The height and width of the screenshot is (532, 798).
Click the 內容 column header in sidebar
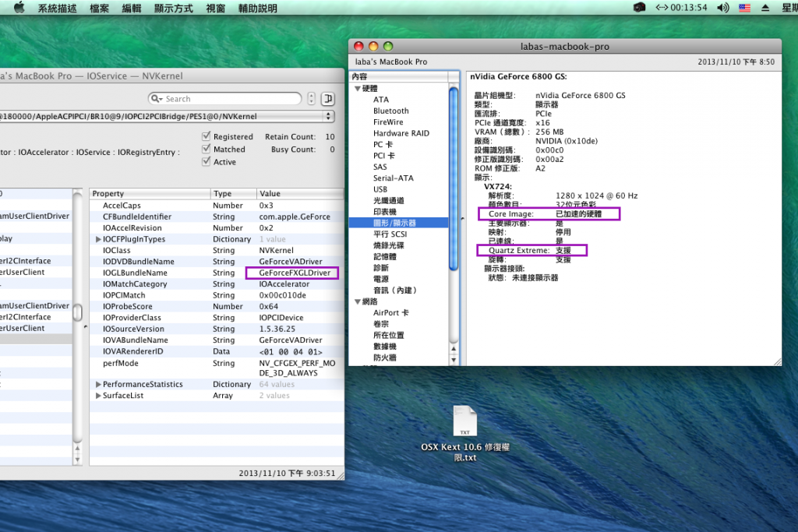399,76
